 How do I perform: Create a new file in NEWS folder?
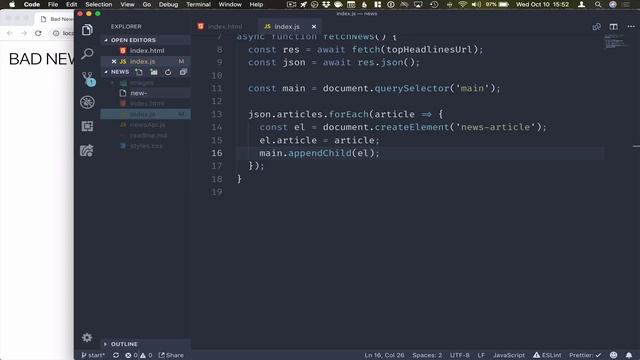click(139, 72)
